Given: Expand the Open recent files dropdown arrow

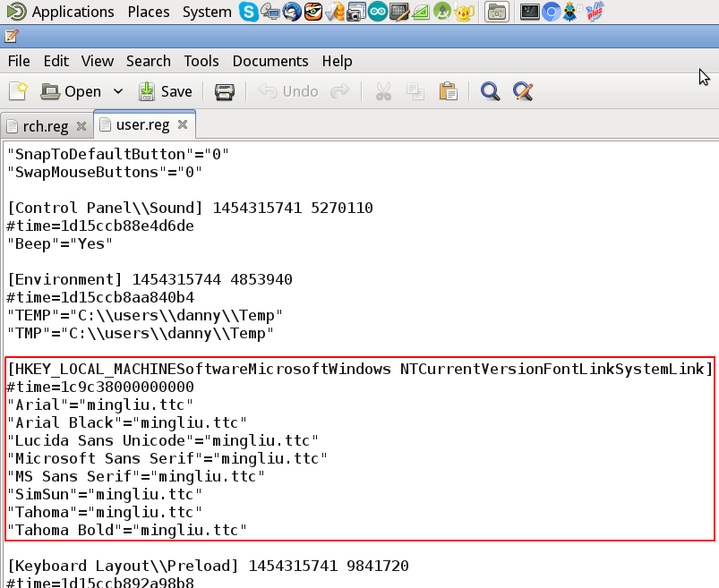Looking at the screenshot, I should (118, 91).
